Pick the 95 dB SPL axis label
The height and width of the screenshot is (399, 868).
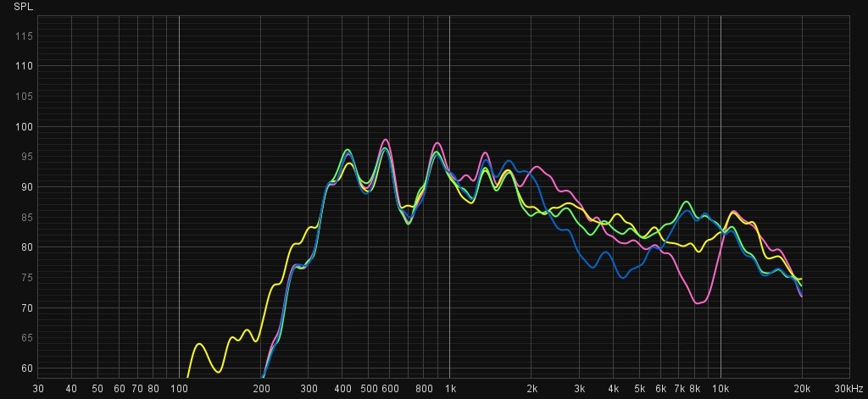[x=28, y=157]
